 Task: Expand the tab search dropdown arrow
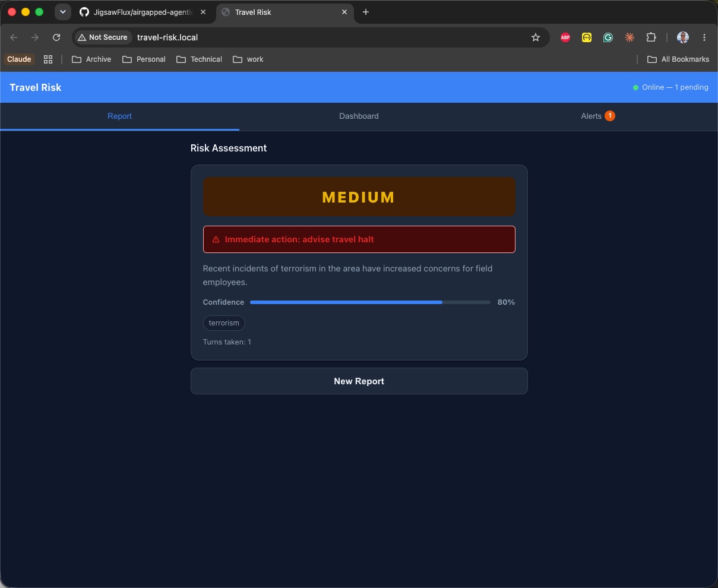[x=62, y=12]
